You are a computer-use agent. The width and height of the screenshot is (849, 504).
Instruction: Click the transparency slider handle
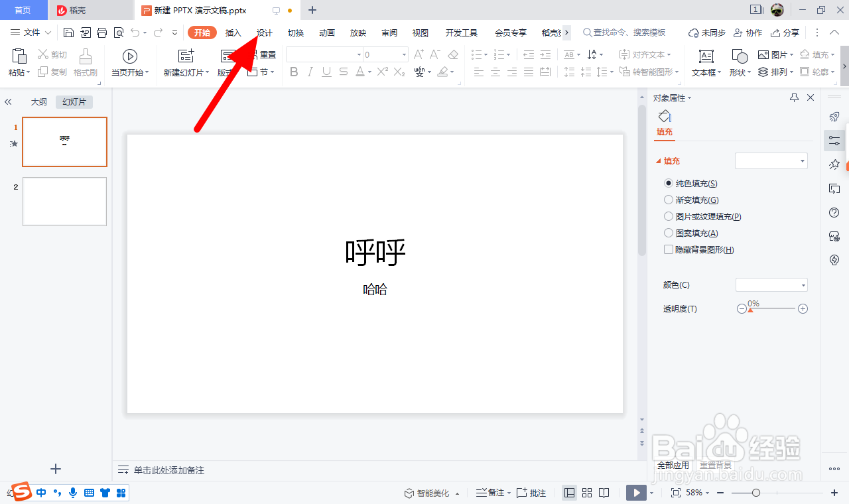point(750,310)
